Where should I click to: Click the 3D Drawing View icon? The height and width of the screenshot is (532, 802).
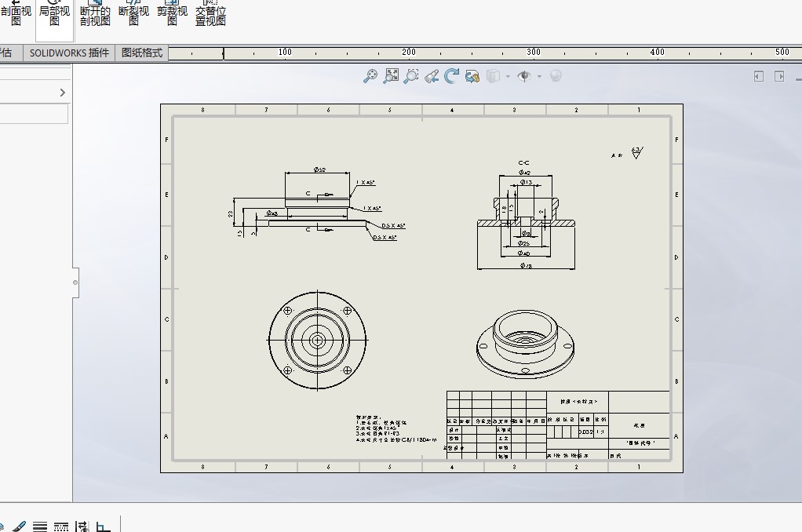pyautogui.click(x=472, y=77)
